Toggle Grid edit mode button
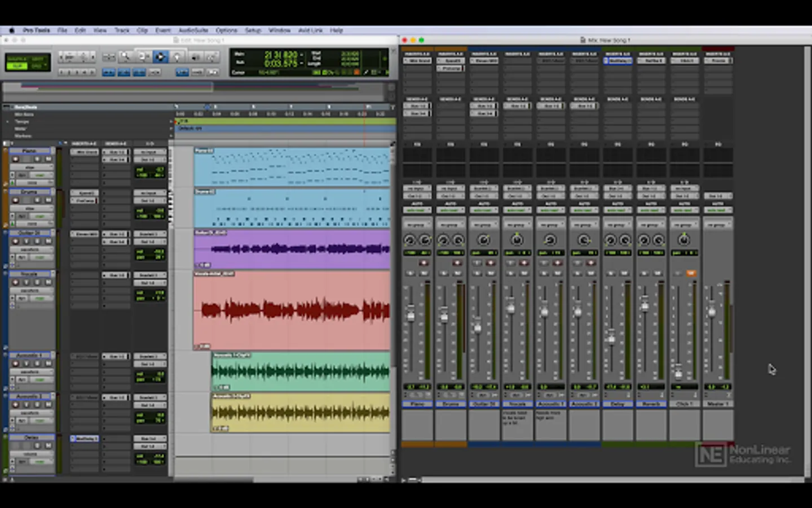This screenshot has height=508, width=812. (37, 65)
